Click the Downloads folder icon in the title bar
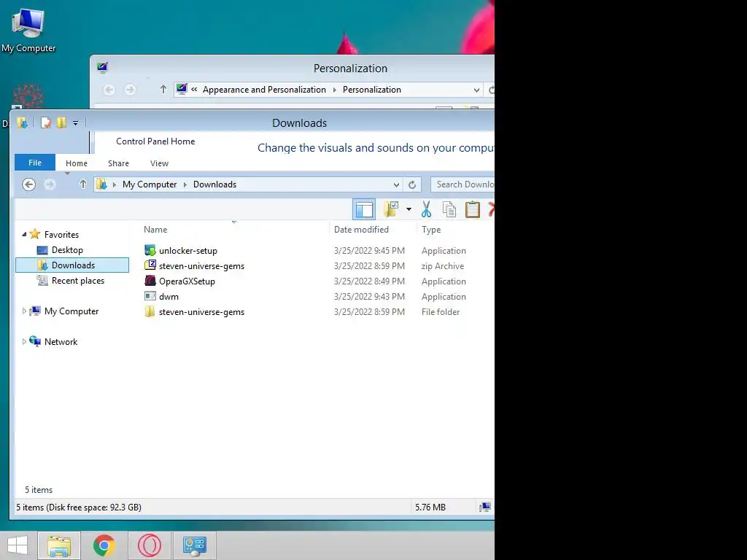747x560 pixels. click(22, 122)
